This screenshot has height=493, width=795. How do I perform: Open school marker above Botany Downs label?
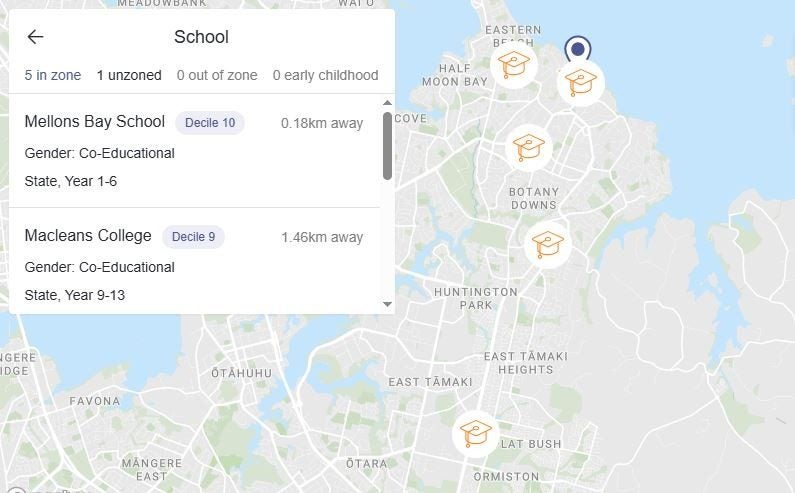[528, 148]
